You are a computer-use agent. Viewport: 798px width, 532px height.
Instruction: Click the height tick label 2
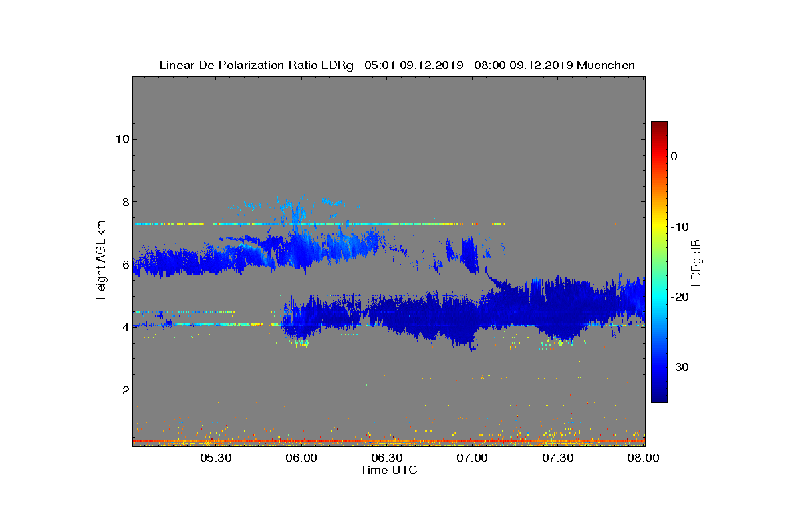(125, 390)
